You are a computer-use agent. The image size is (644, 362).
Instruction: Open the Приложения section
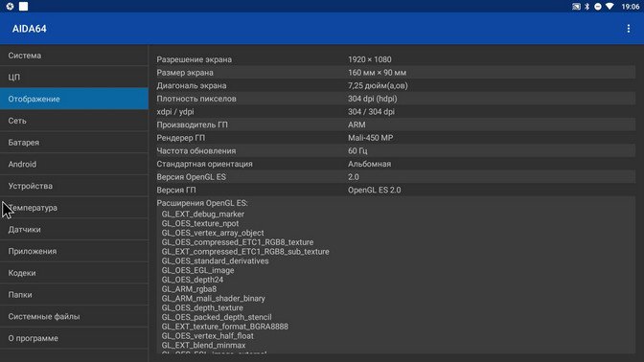tap(74, 251)
